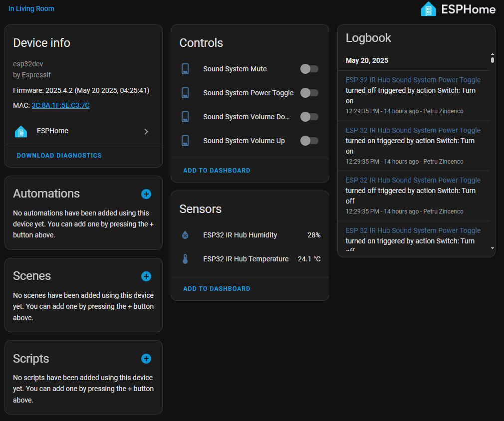Add a new automation with plus icon
This screenshot has width=504, height=421.
click(146, 194)
